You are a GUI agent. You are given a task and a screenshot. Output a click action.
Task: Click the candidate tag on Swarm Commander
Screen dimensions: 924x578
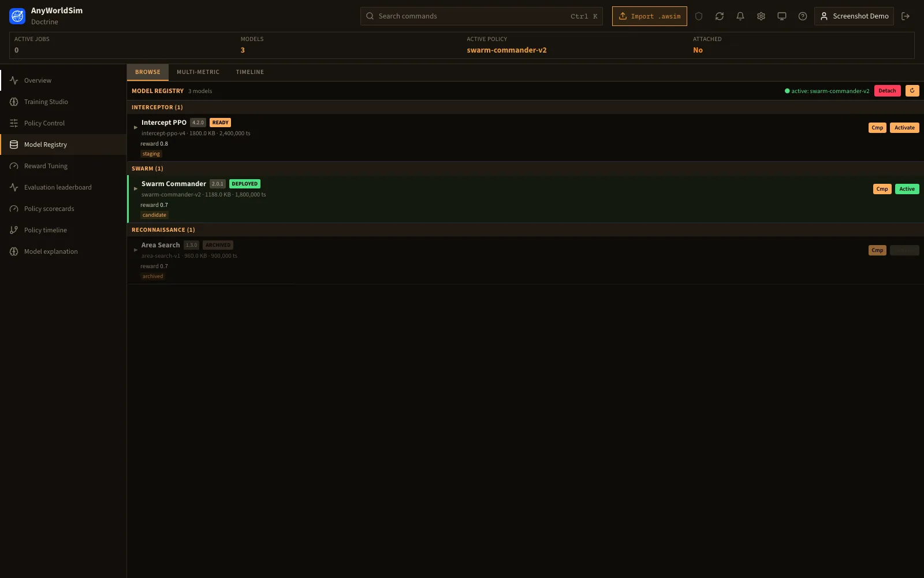[154, 215]
